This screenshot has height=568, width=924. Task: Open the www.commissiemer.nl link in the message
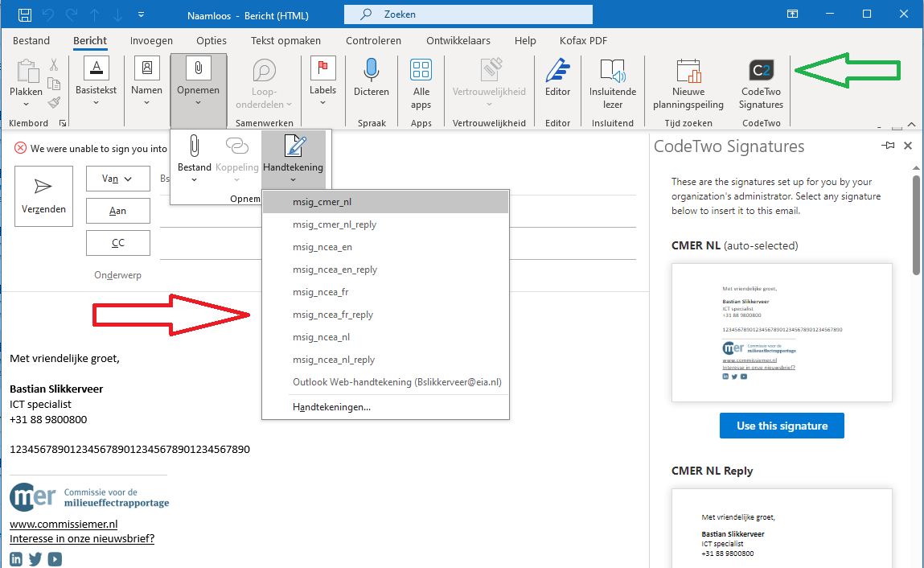click(64, 524)
